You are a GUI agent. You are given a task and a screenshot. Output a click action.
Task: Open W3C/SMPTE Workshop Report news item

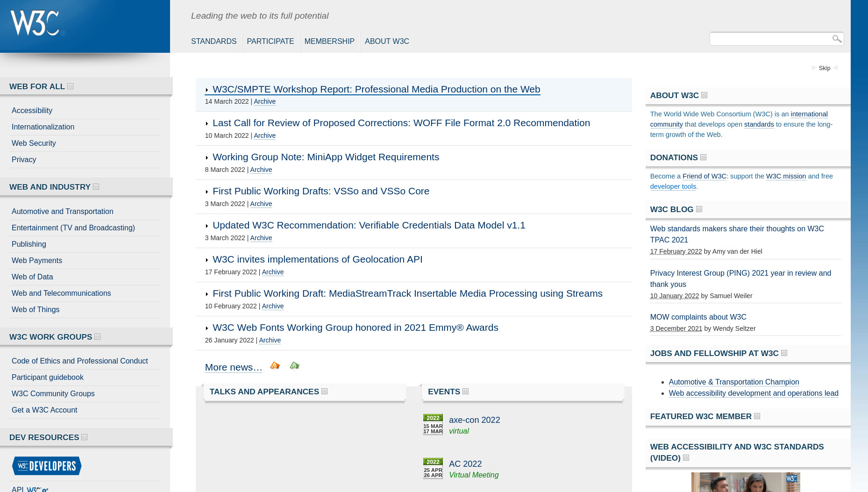click(376, 89)
